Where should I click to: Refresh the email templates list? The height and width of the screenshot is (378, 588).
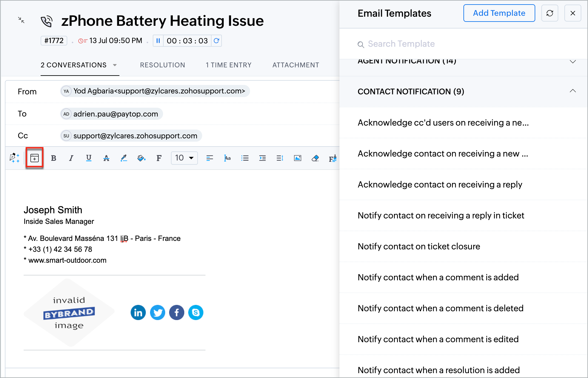[x=550, y=13]
